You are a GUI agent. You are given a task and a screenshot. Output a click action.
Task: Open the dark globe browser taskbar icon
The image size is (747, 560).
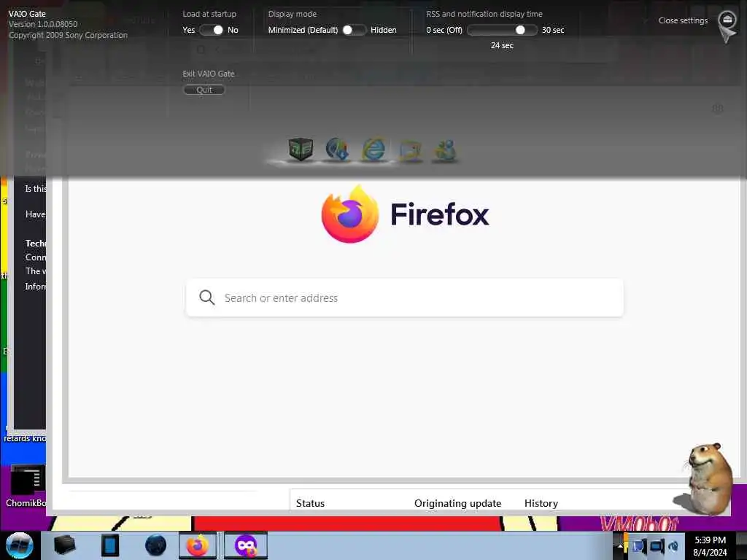point(155,545)
